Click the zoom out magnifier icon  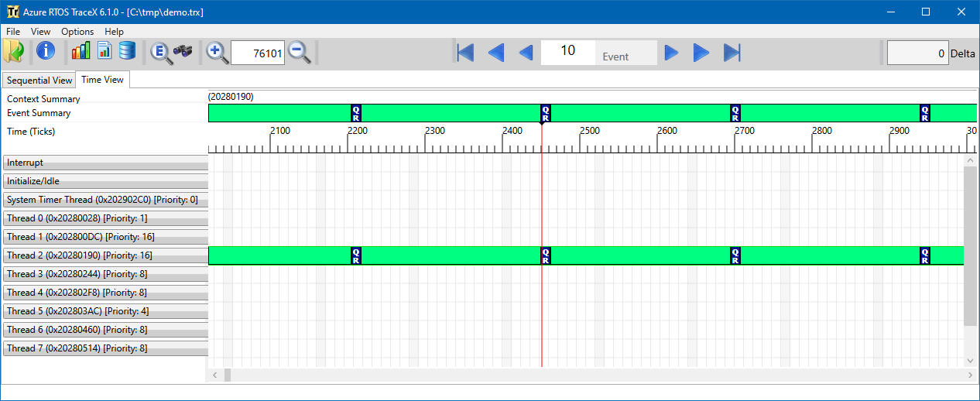(299, 52)
